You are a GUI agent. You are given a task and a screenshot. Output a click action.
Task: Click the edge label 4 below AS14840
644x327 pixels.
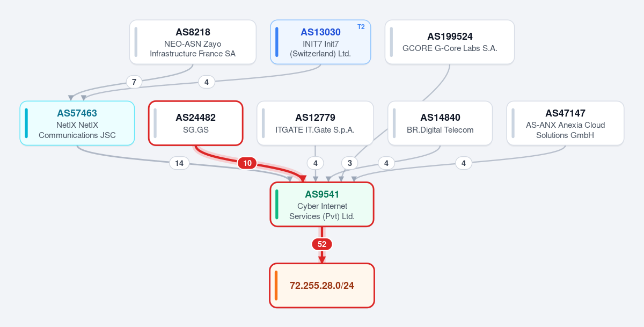tap(386, 163)
